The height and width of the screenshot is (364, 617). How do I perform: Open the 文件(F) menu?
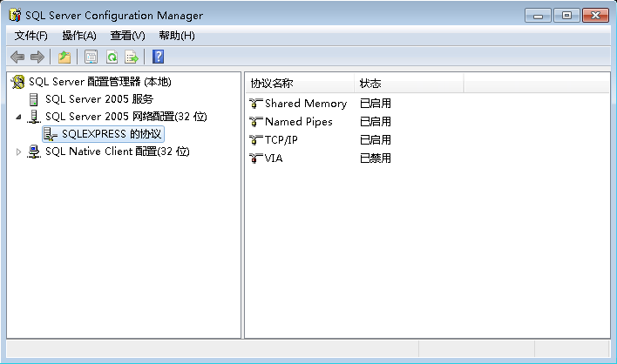[31, 36]
